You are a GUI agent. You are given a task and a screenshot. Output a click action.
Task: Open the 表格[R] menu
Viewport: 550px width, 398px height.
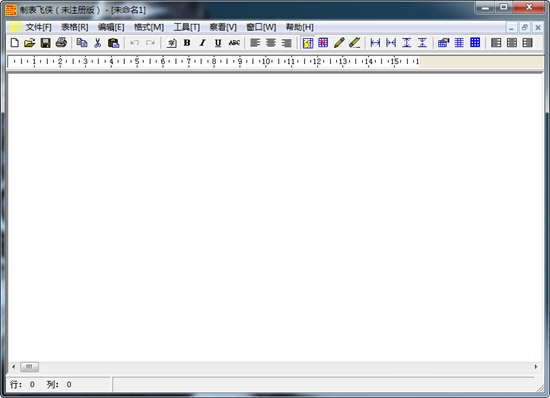[x=75, y=27]
